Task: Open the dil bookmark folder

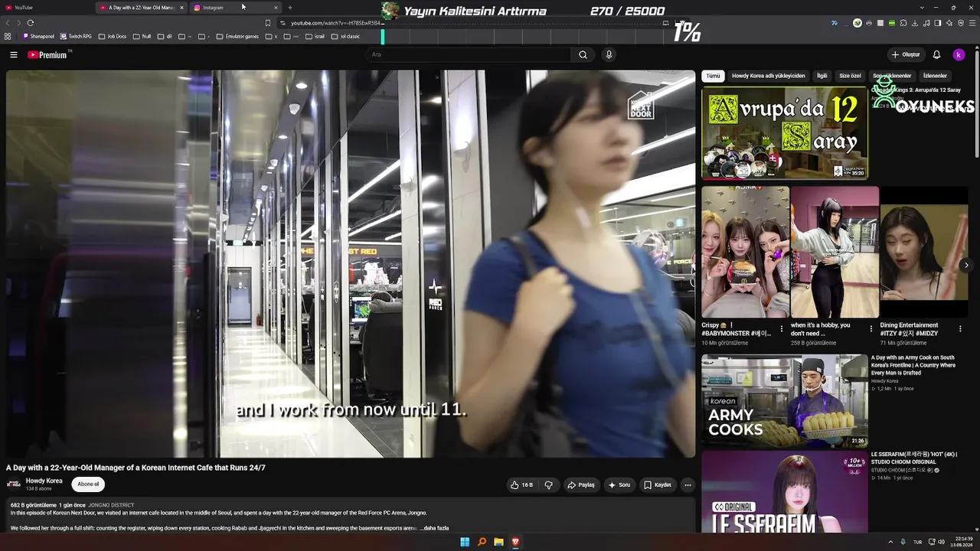Action: pos(165,36)
